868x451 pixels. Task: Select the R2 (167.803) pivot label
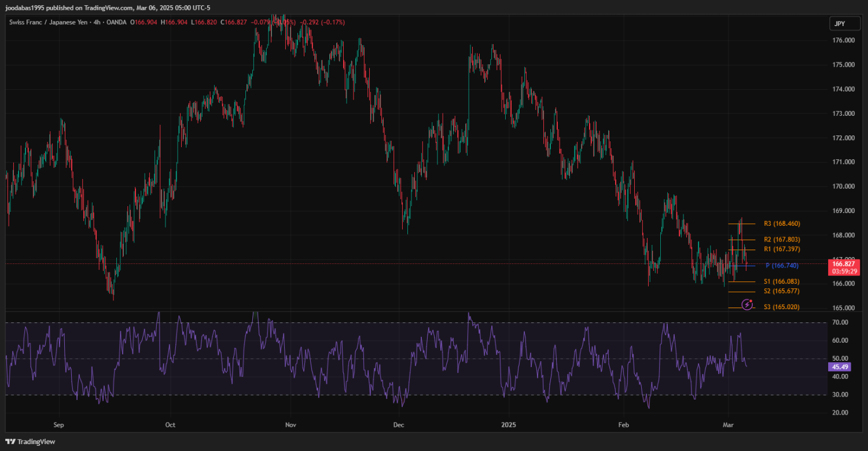782,239
